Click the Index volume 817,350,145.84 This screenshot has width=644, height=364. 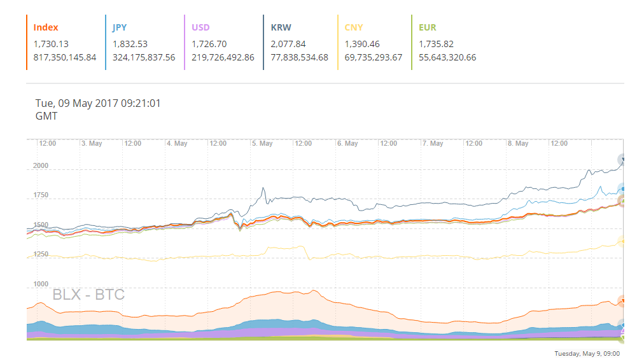65,57
